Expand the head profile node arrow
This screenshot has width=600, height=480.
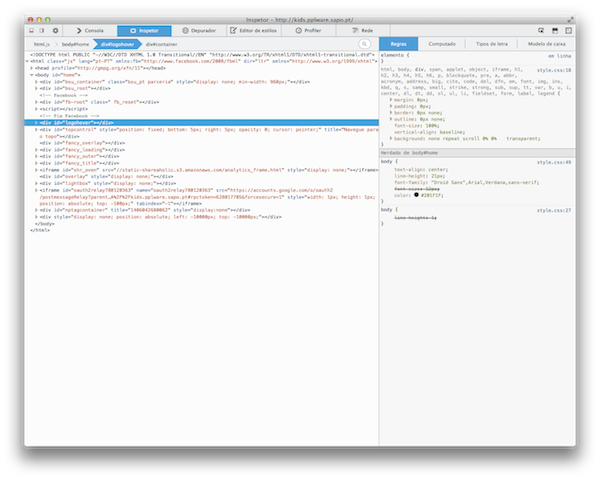coord(32,68)
